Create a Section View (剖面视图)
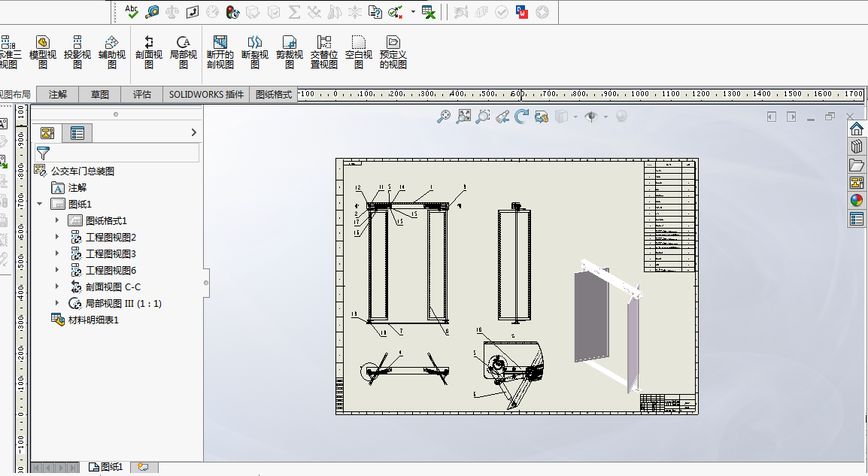868x476 pixels. coord(149,52)
